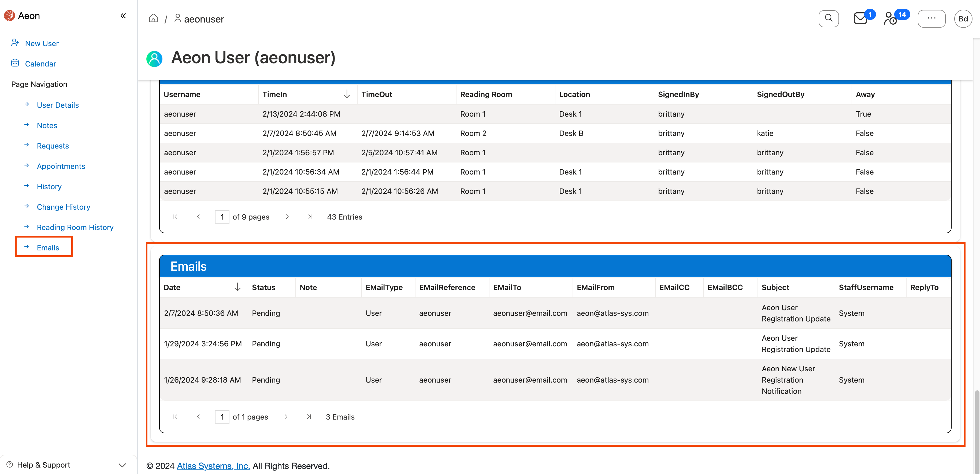
Task: Select Reading Room History navigation entry
Action: (75, 227)
